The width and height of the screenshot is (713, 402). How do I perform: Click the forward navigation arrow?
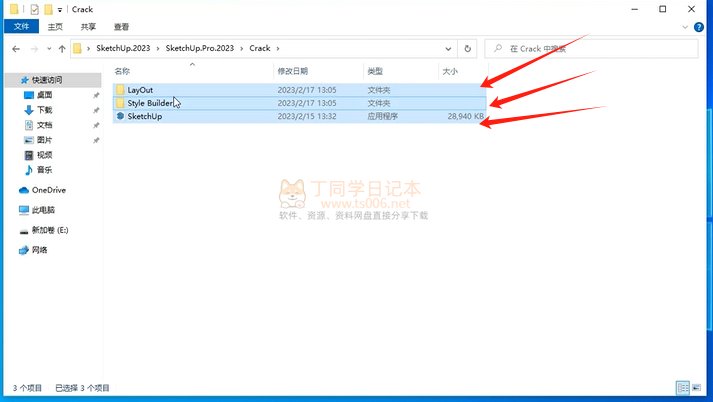point(35,49)
